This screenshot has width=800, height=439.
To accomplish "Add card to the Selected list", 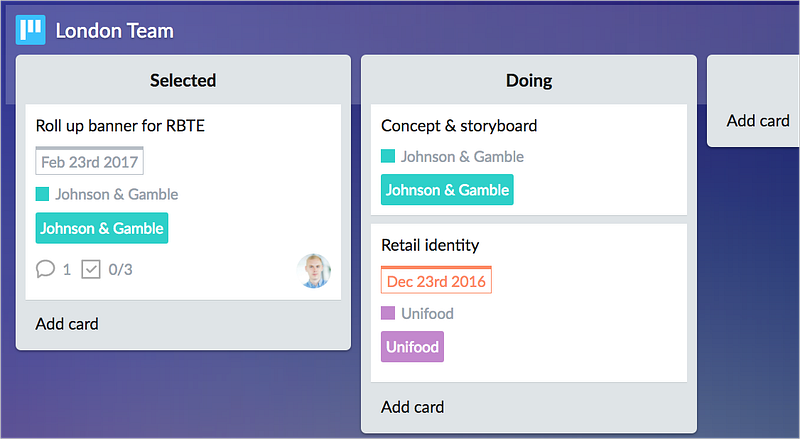I will pyautogui.click(x=67, y=324).
